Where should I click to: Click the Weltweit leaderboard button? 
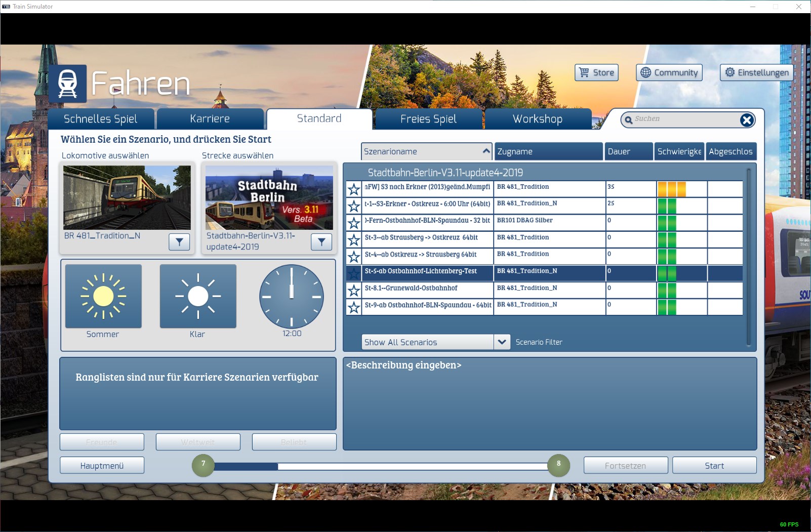(198, 442)
